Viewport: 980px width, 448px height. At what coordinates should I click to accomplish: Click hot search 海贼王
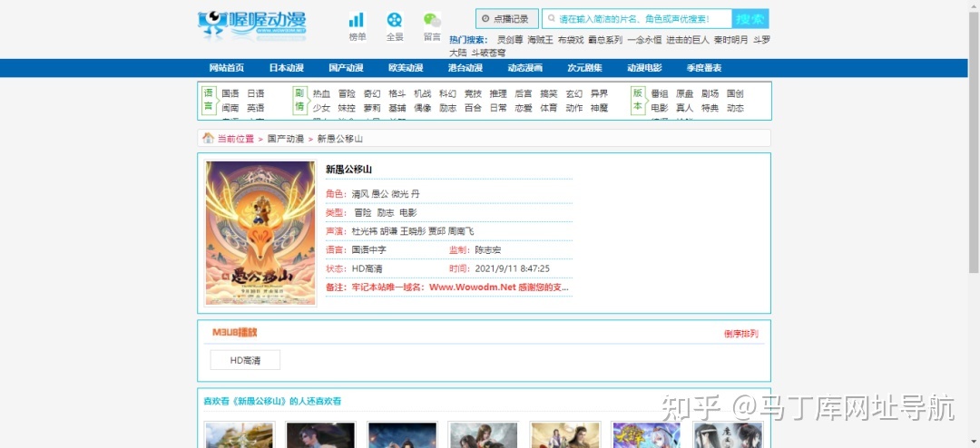pyautogui.click(x=541, y=40)
